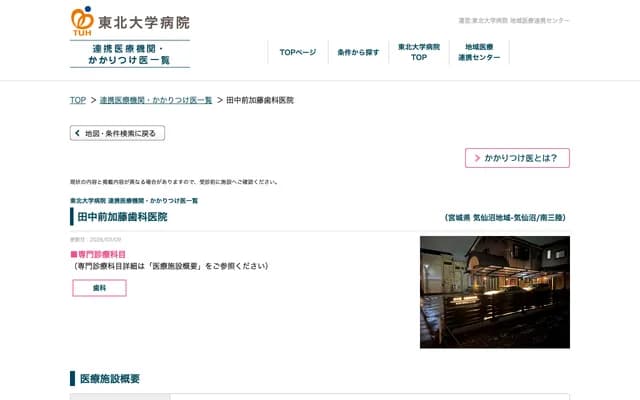This screenshot has width=640, height=400.
Task: Click 田中前加藤歯科医院 in the breadcrumb trail
Action: [260, 100]
